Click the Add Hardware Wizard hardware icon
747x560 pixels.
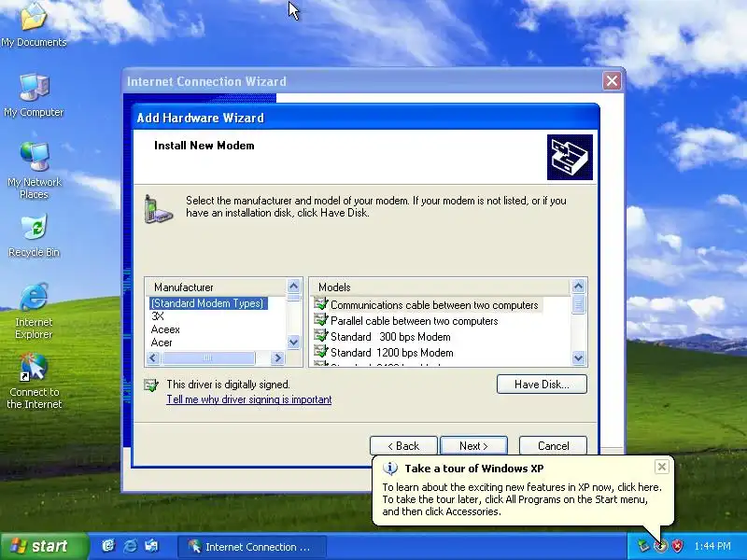pyautogui.click(x=570, y=157)
